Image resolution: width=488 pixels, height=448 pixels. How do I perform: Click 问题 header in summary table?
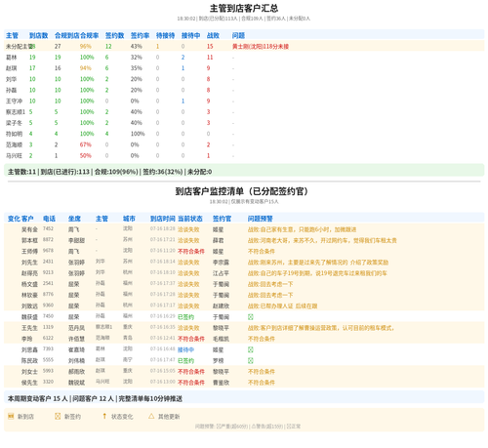(x=238, y=35)
